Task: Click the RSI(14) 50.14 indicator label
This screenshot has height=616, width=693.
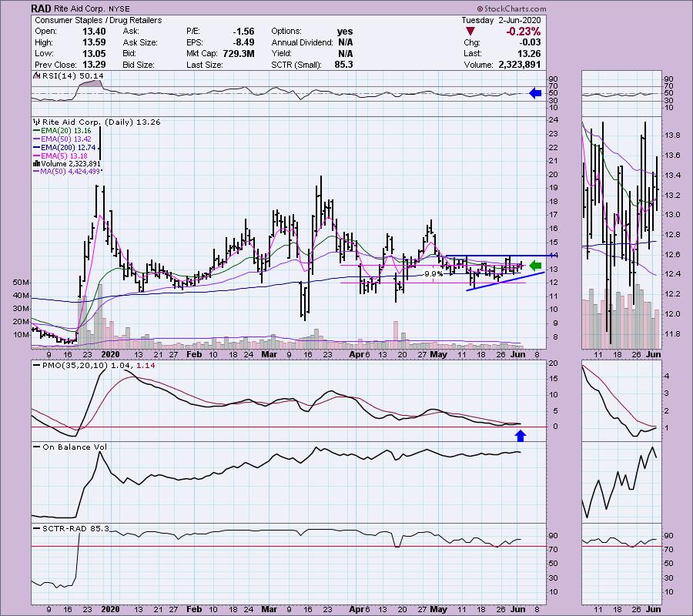Action: pyautogui.click(x=72, y=76)
